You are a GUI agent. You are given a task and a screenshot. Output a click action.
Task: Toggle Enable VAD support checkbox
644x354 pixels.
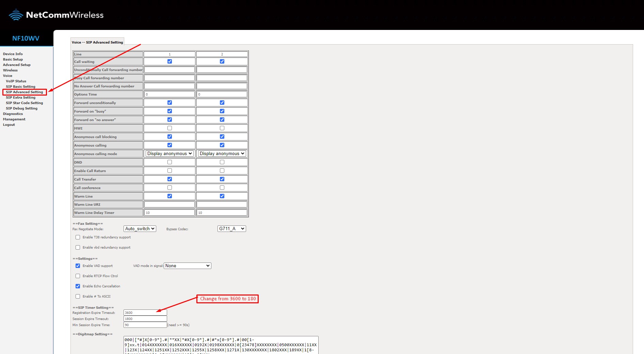pyautogui.click(x=78, y=266)
